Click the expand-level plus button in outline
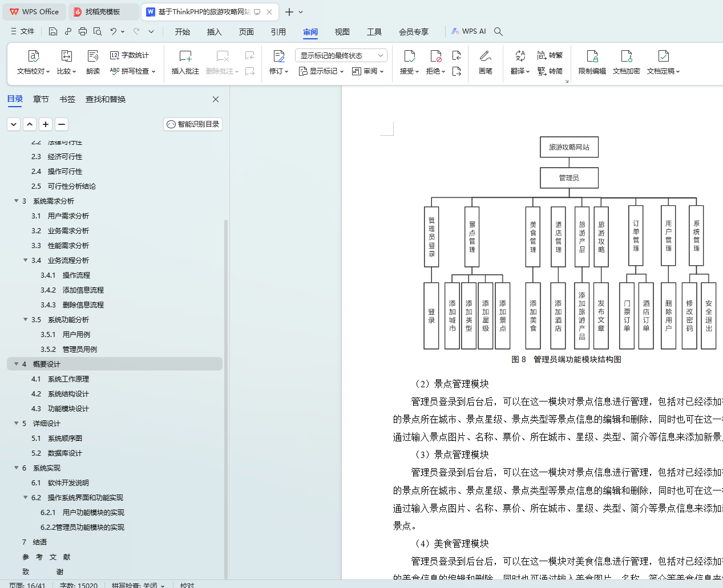 tap(46, 124)
